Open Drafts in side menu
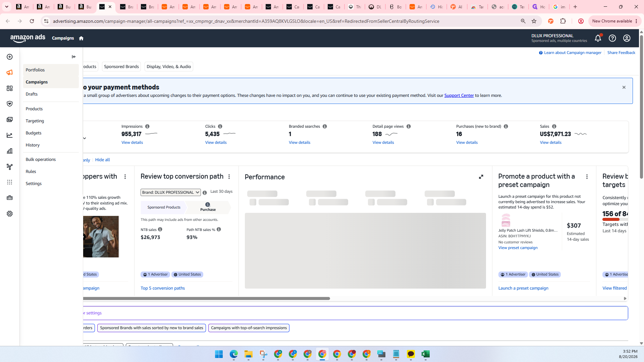Image resolution: width=644 pixels, height=362 pixels. click(x=51, y=94)
